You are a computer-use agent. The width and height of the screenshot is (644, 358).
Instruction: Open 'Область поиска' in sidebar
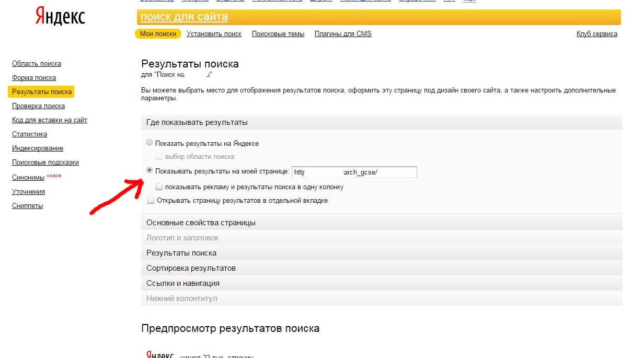pyautogui.click(x=37, y=64)
